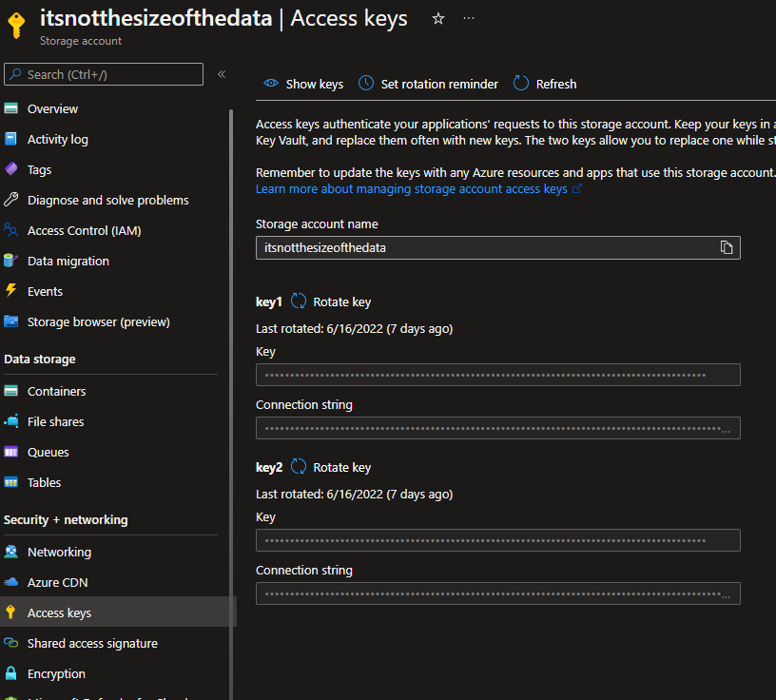Open the more options ellipsis menu
This screenshot has height=700, width=776.
tap(468, 19)
